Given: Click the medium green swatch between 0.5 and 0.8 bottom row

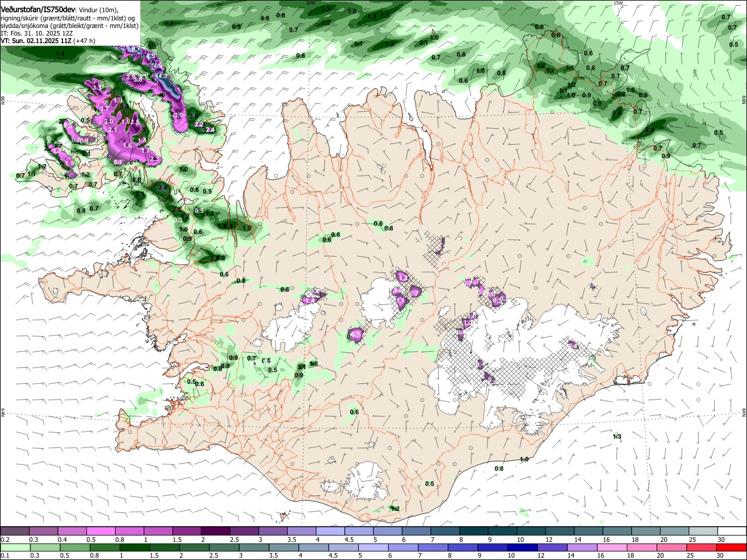Looking at the screenshot, I should (75, 547).
